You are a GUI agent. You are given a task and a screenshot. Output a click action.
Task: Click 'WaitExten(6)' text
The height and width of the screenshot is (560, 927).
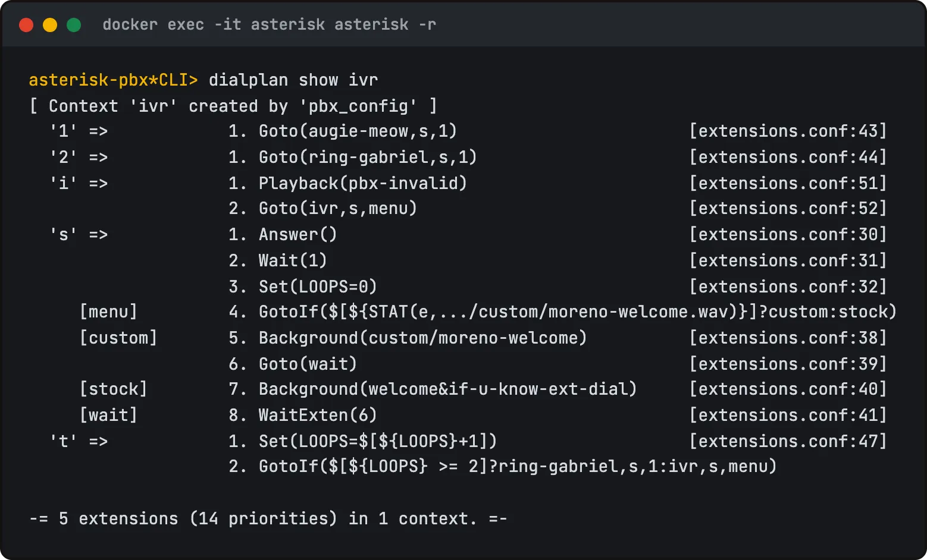click(318, 416)
